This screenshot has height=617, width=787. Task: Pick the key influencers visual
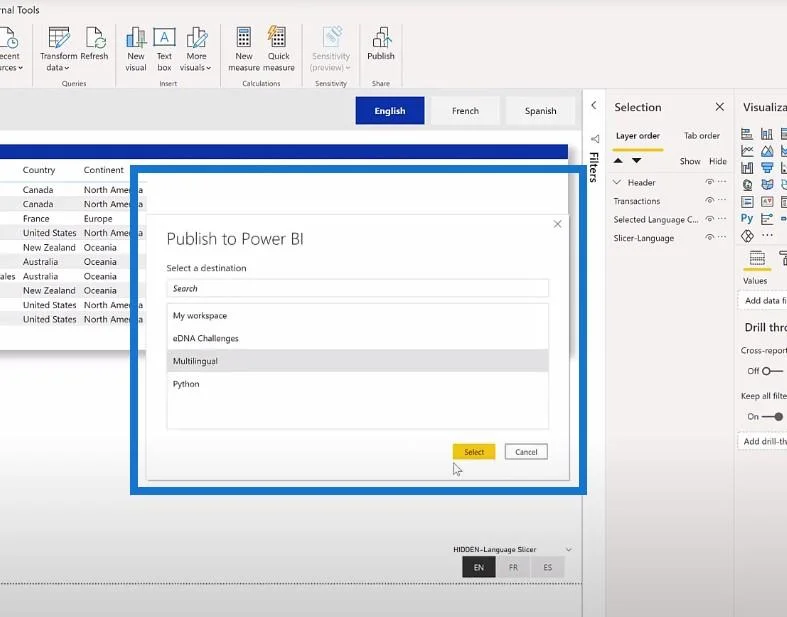767,219
